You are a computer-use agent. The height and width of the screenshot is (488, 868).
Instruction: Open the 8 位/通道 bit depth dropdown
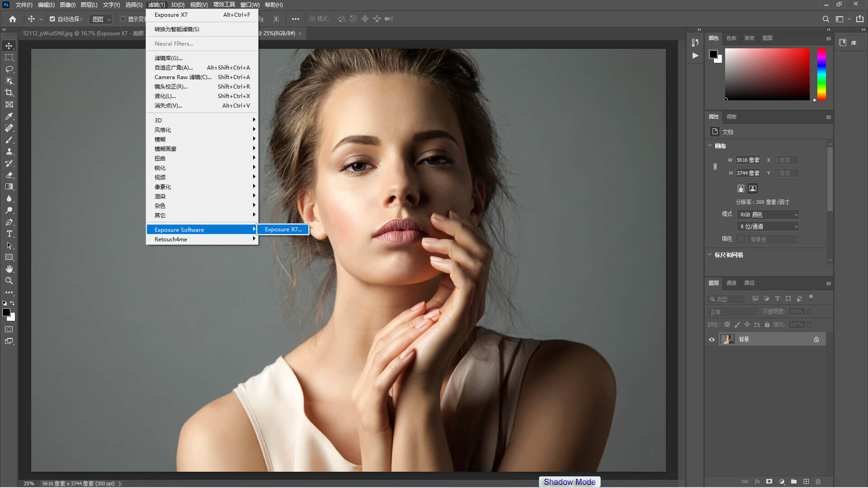tap(769, 226)
